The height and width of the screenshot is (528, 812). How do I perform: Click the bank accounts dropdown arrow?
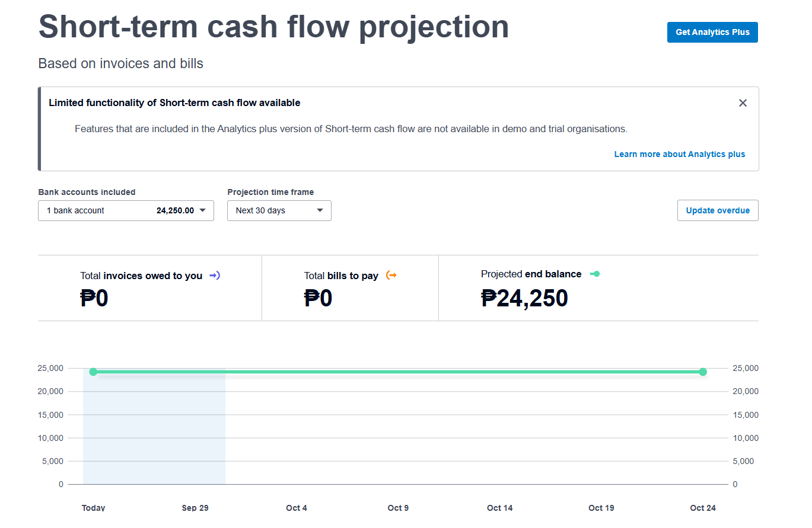point(202,210)
